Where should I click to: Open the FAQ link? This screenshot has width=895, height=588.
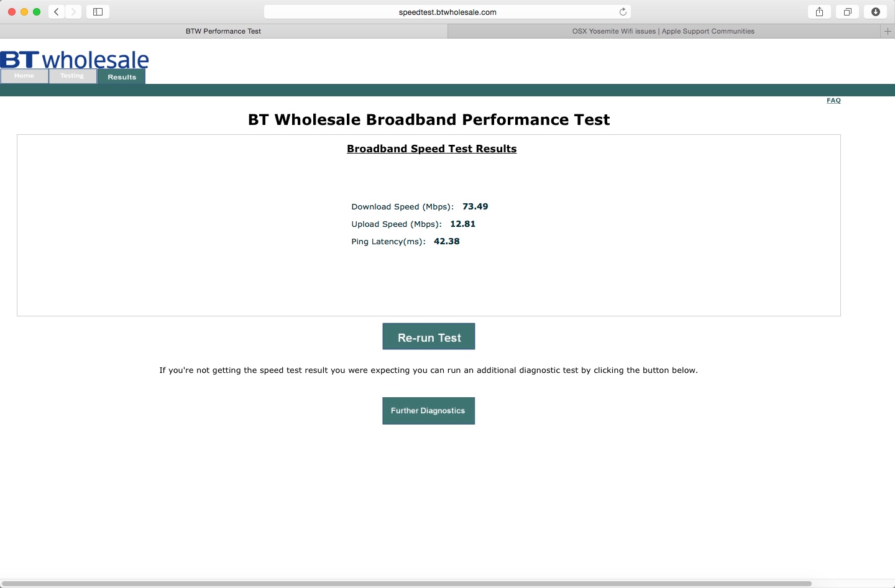coord(833,100)
